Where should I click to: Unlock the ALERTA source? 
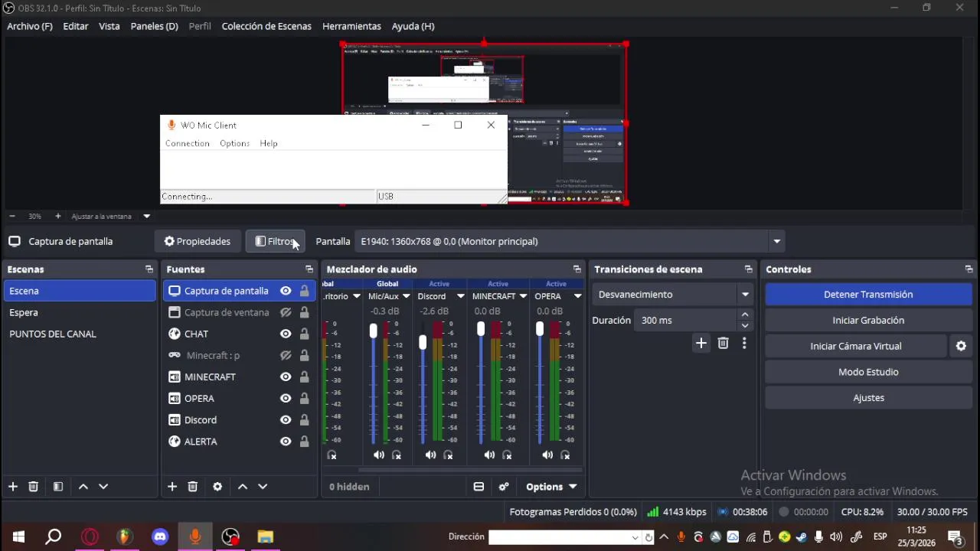click(x=304, y=442)
